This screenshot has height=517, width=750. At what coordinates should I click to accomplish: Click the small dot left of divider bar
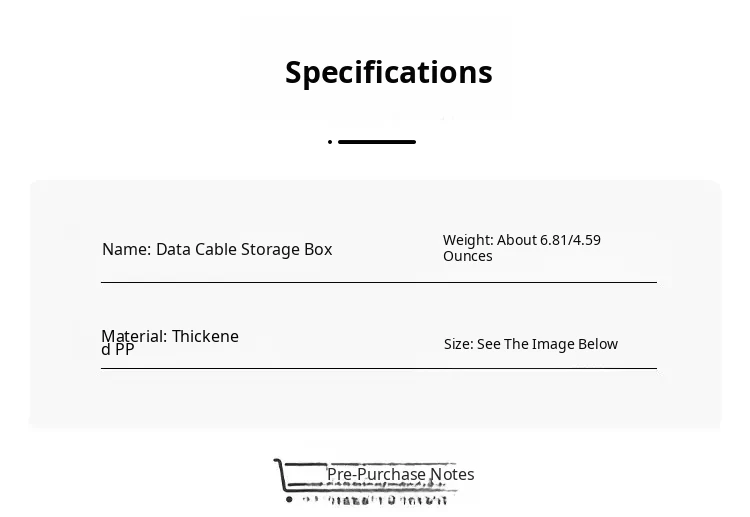[x=330, y=142]
